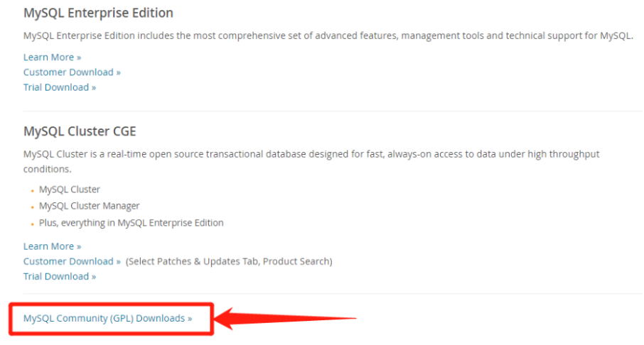Open Learn More under MySQL Enterprise Edition

[52, 57]
